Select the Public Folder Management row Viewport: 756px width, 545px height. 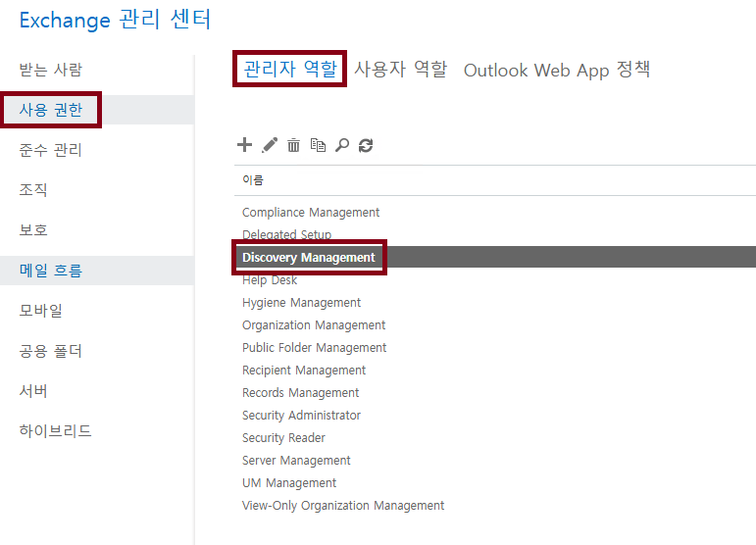pyautogui.click(x=495, y=347)
